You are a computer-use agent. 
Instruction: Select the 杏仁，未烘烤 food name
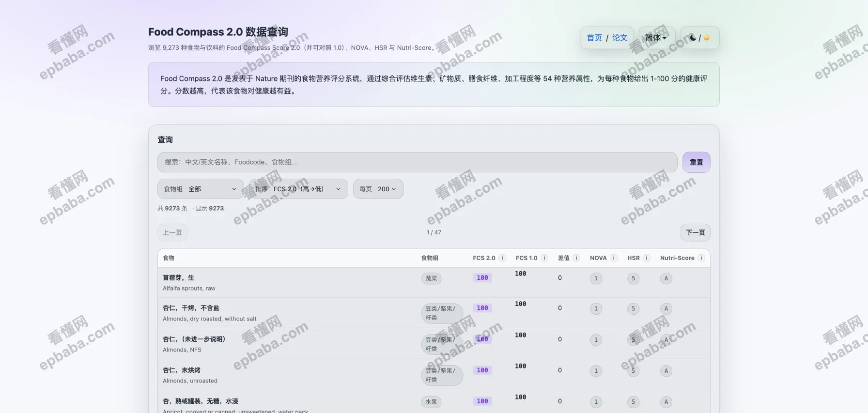182,370
